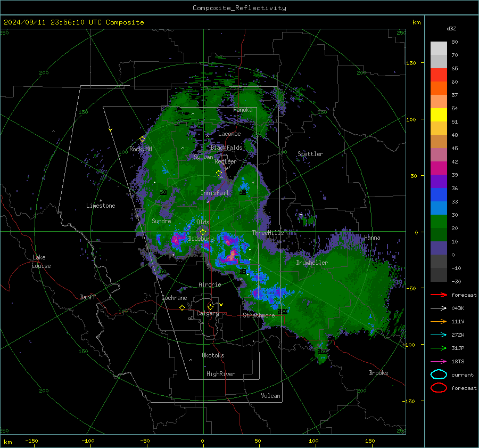This screenshot has width=479, height=448.
Task: Click the Hanna label
Action: (x=372, y=238)
